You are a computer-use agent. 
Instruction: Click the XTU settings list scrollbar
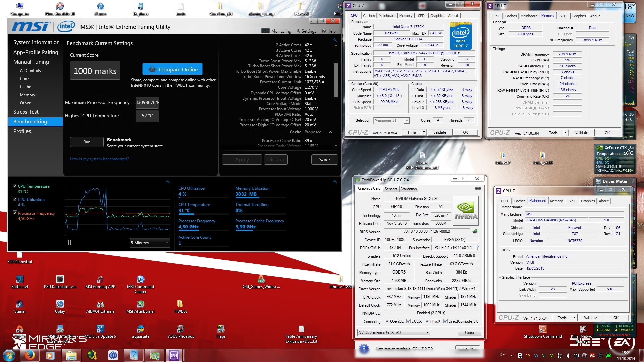click(336, 80)
